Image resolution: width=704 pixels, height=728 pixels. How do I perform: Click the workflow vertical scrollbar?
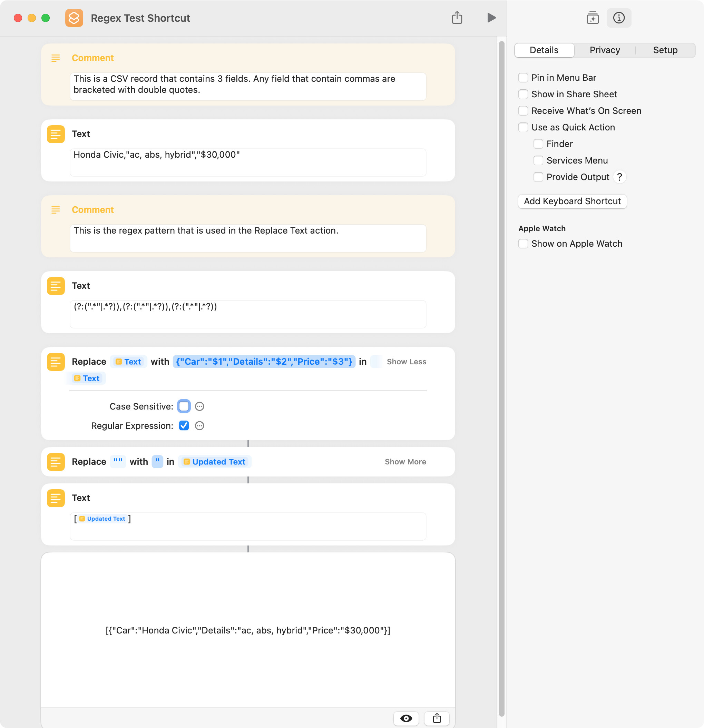[x=501, y=379]
